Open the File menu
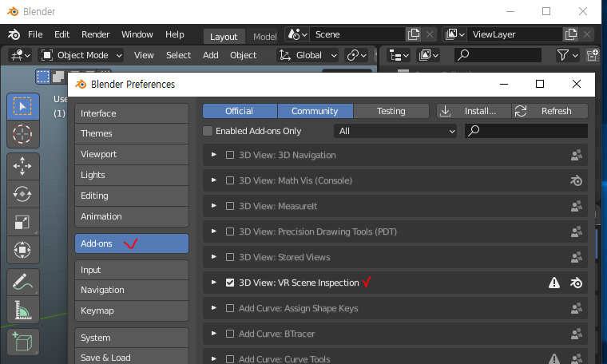This screenshot has width=607, height=364. pos(35,34)
